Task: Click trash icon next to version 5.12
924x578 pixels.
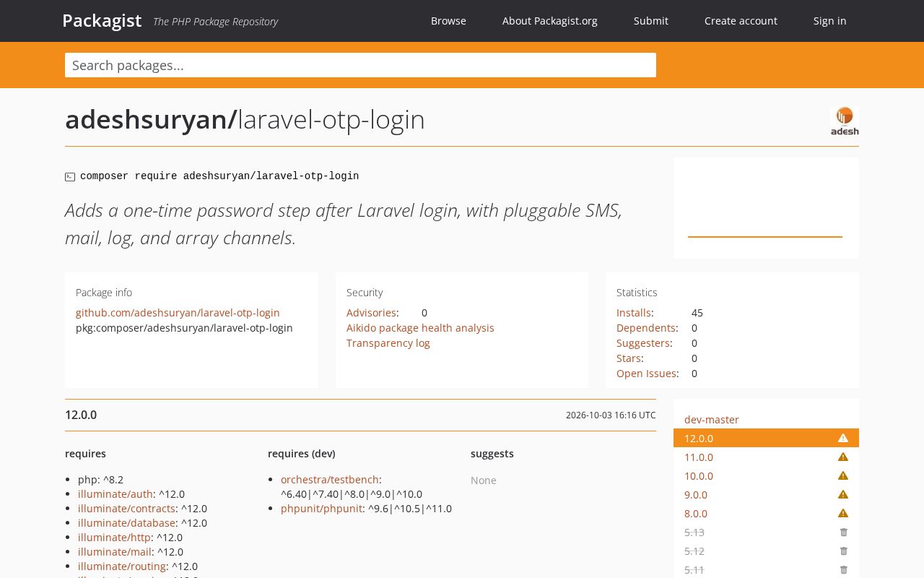Action: (843, 551)
